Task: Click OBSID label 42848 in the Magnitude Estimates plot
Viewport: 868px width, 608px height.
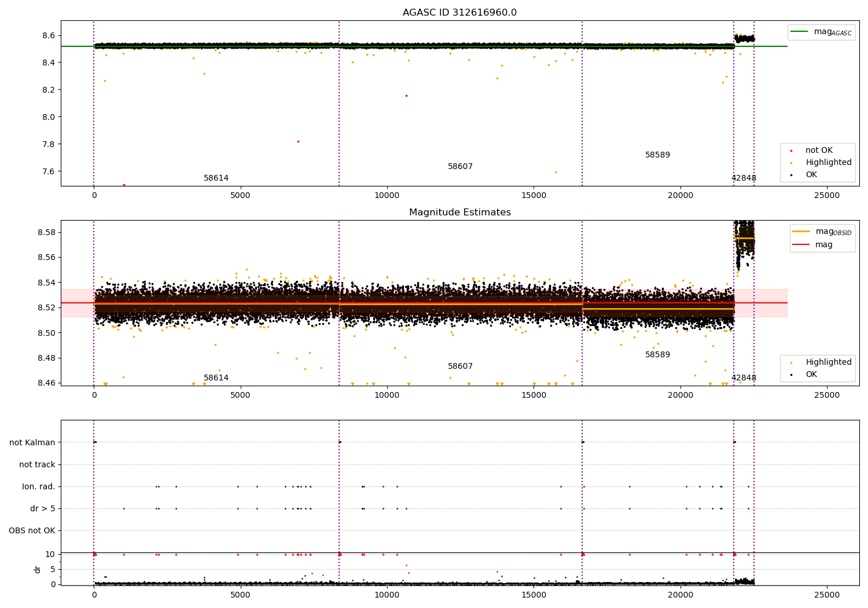Action: tap(744, 378)
